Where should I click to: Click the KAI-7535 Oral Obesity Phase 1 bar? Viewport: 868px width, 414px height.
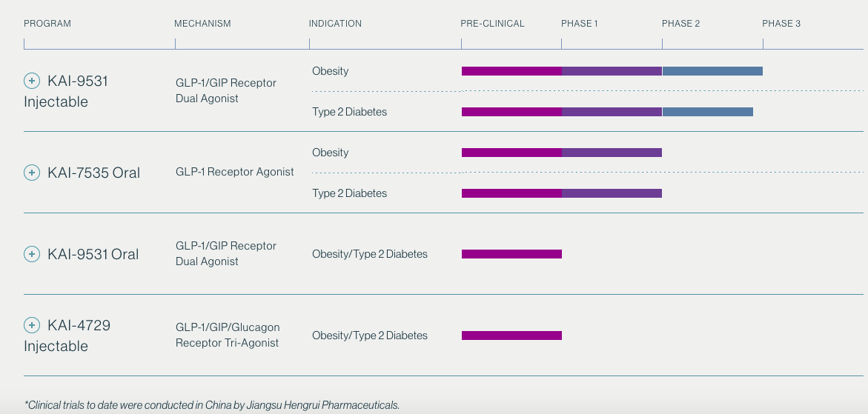click(612, 153)
